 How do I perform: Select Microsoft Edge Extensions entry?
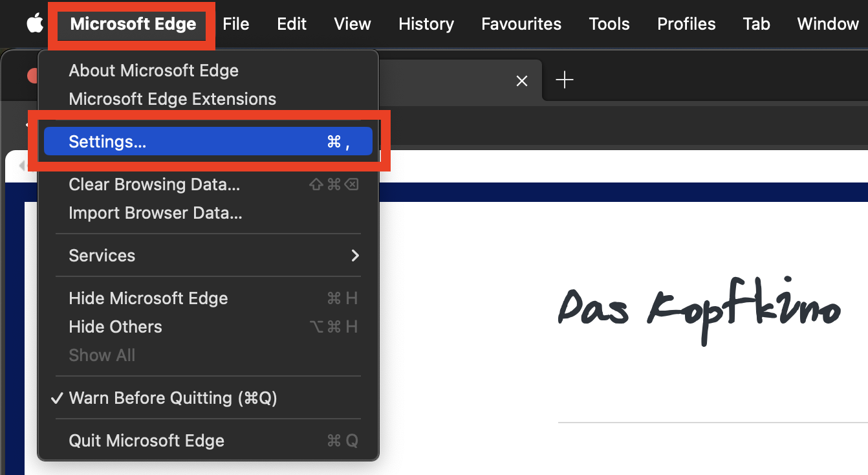[x=208, y=99]
